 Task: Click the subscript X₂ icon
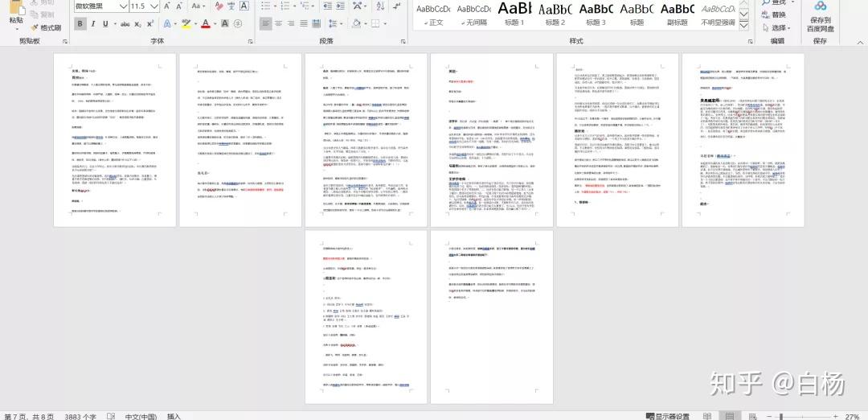pos(138,24)
